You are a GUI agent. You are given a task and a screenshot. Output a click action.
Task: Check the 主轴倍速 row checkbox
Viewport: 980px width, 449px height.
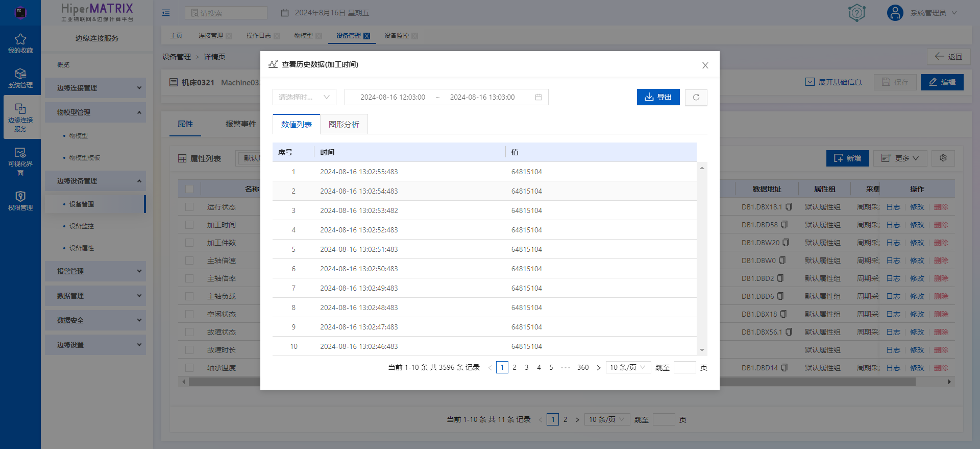pyautogui.click(x=189, y=261)
